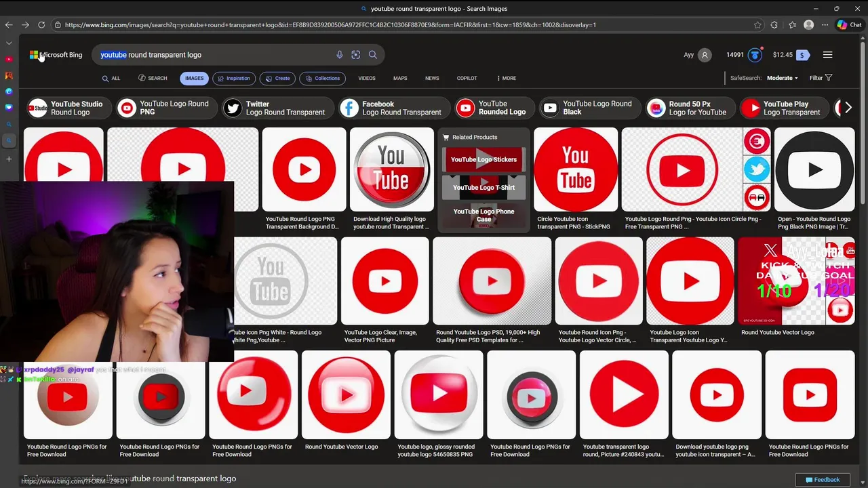Open the glossy 3D You Tube button thumbnail
The image size is (868, 488).
point(392,169)
